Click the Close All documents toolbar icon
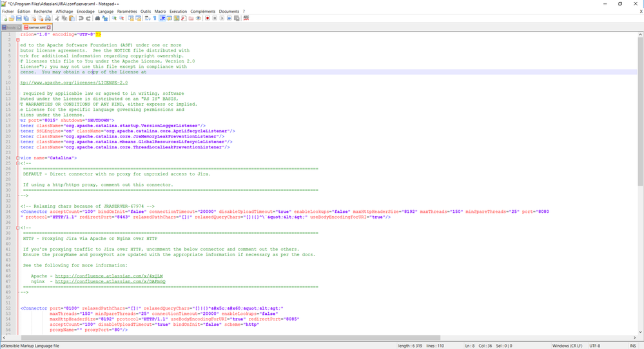Image resolution: width=644 pixels, height=349 pixels. pyautogui.click(x=40, y=18)
